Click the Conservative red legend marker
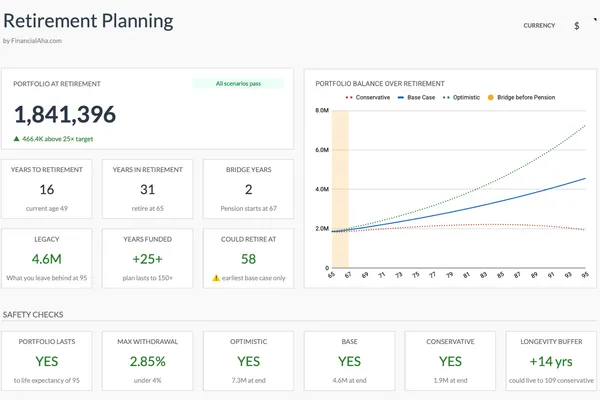Viewport: 600px width, 400px height. 349,97
